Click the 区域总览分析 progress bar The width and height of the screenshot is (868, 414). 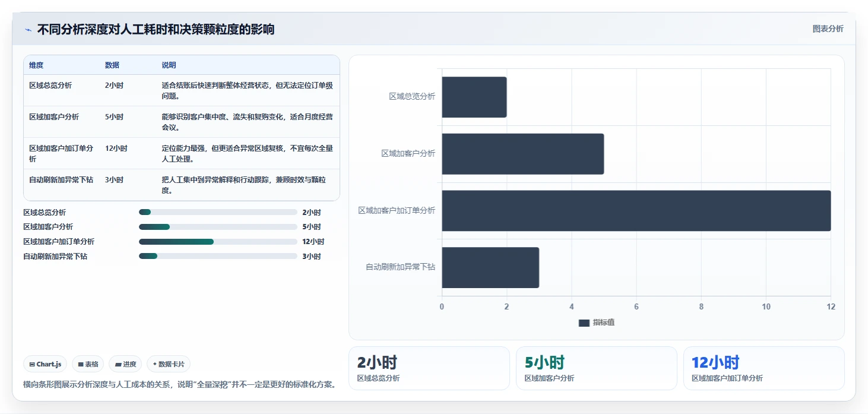click(x=218, y=212)
